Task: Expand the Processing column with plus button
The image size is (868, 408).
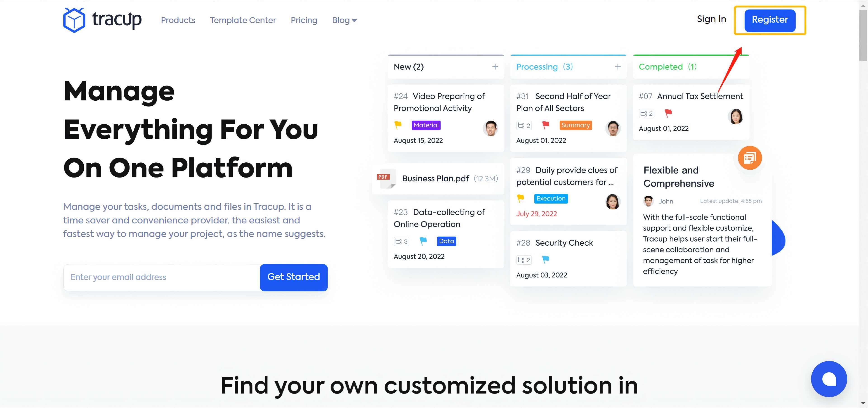Action: pos(618,67)
